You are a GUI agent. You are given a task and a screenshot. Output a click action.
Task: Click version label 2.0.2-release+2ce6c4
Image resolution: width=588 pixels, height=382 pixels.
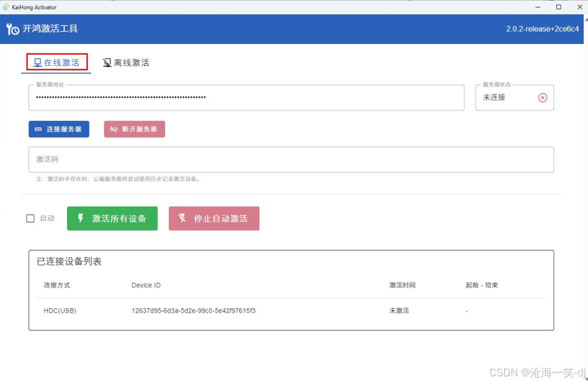542,29
